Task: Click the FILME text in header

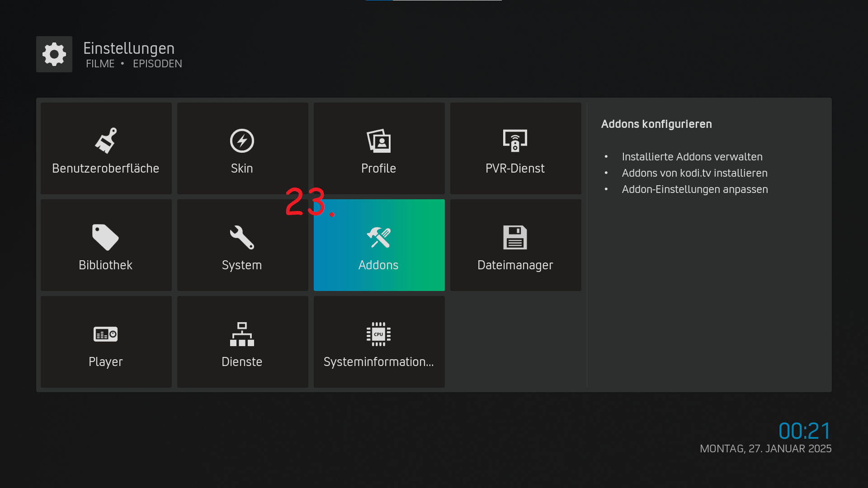Action: tap(100, 64)
